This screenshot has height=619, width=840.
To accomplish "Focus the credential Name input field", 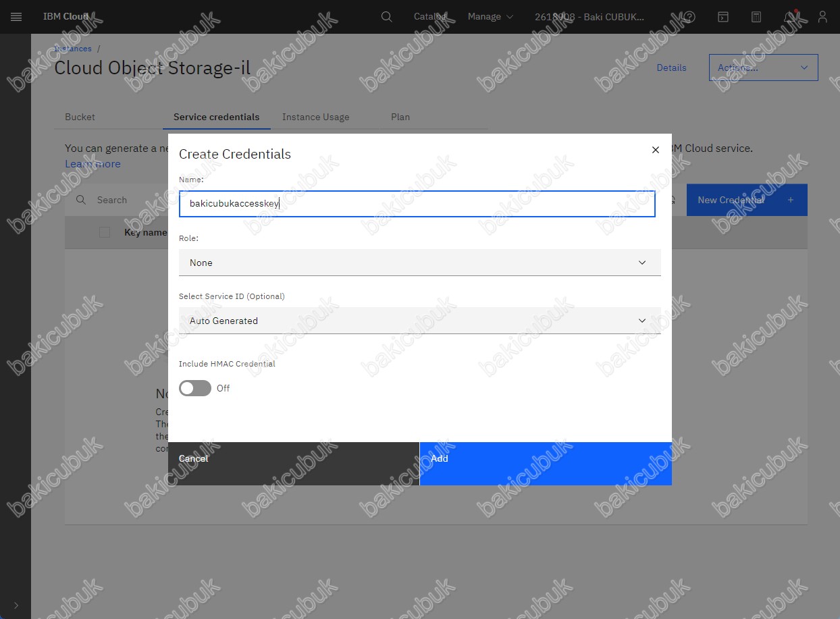I will pos(417,204).
